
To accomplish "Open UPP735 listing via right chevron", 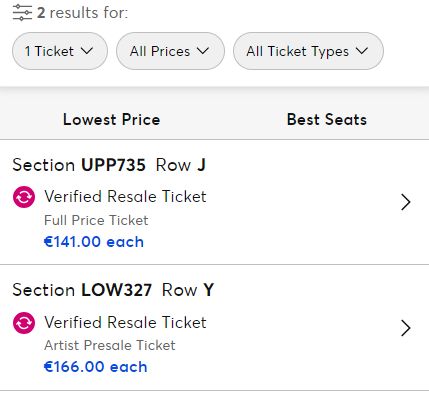I will point(405,202).
